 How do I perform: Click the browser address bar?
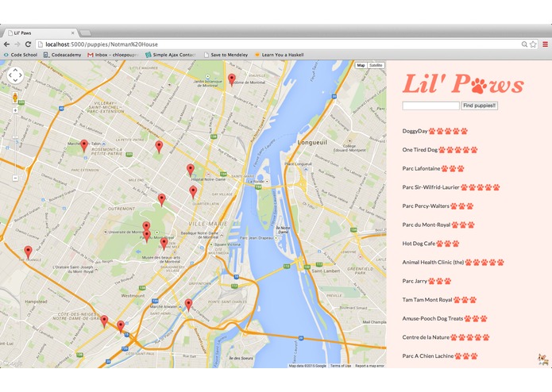coord(278,44)
